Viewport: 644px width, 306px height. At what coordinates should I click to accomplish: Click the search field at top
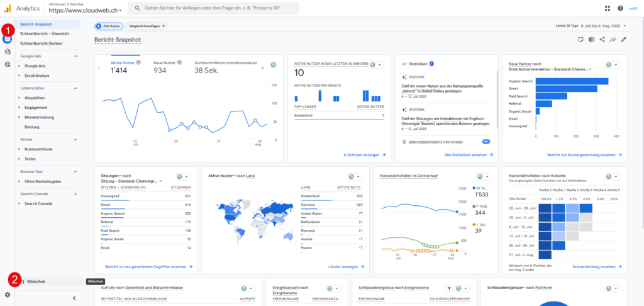[214, 8]
